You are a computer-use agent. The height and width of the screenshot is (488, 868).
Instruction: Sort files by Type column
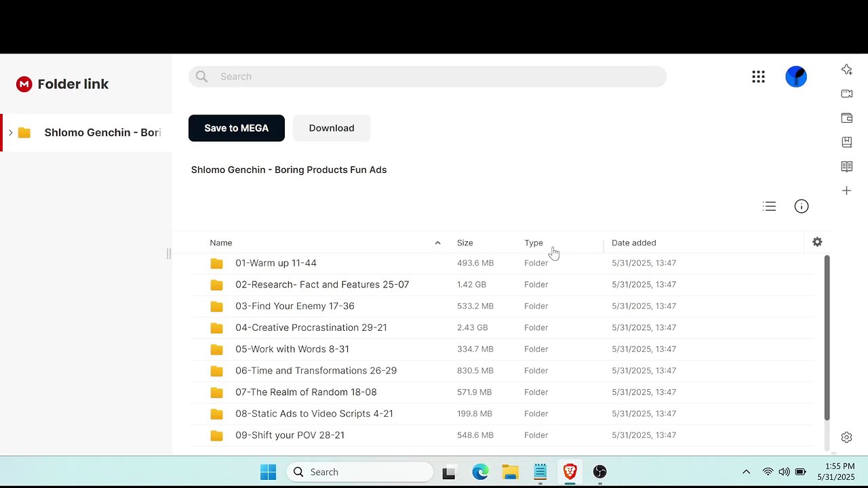point(534,243)
